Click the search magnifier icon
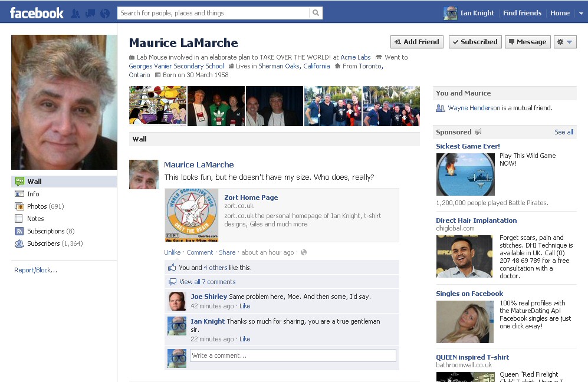The image size is (588, 382). (x=316, y=13)
